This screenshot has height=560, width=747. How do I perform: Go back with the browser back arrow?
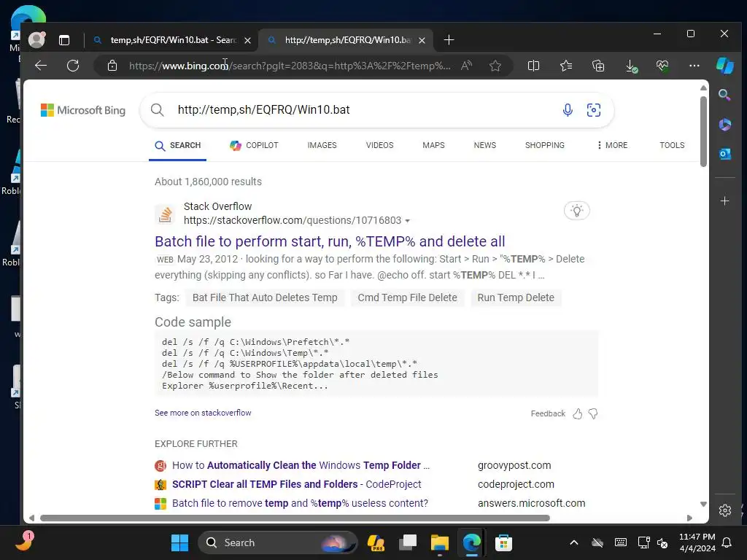[41, 66]
